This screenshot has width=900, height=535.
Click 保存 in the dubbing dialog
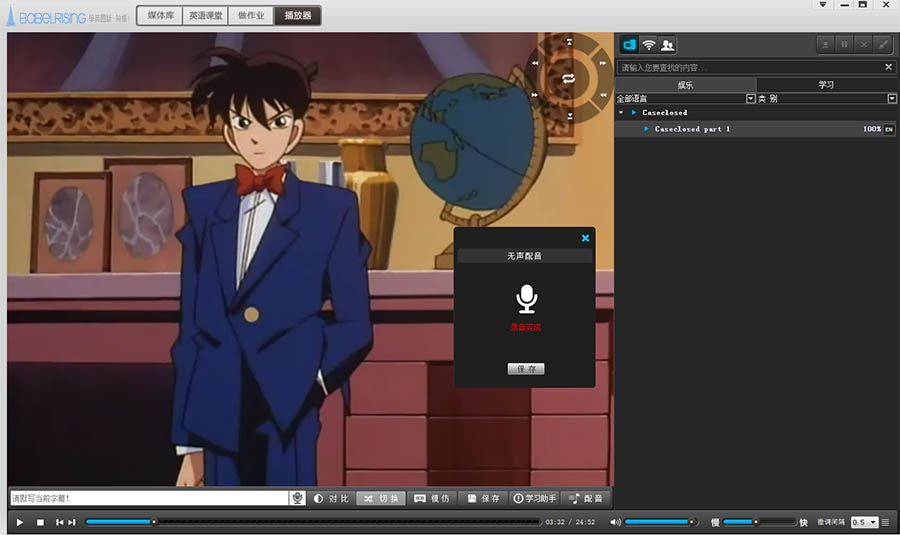point(526,369)
